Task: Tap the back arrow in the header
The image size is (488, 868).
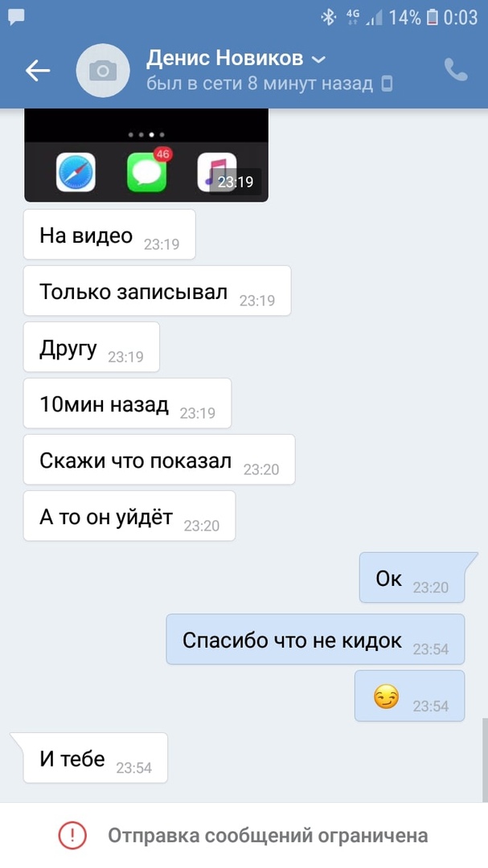Action: 38,71
